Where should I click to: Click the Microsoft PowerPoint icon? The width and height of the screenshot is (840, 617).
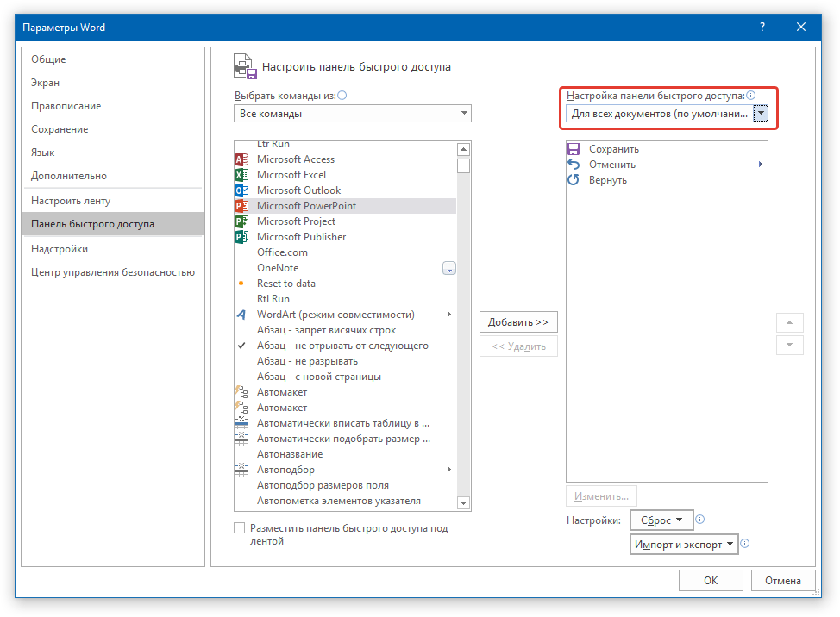click(x=241, y=206)
